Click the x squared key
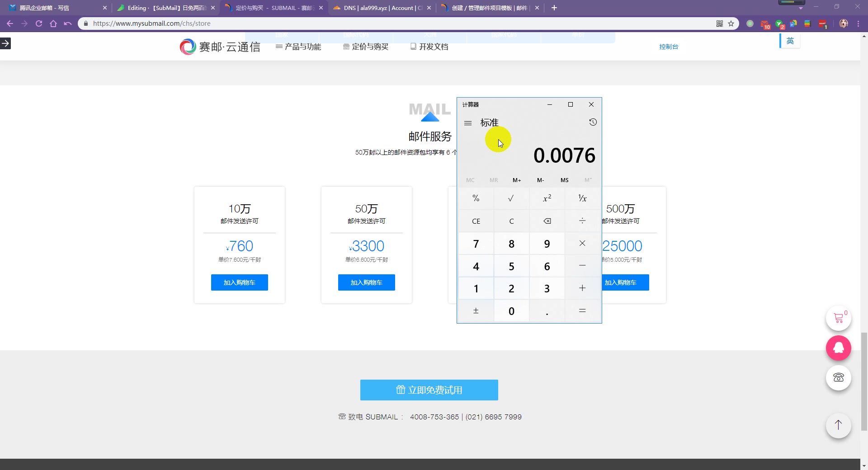Image resolution: width=868 pixels, height=470 pixels. [547, 198]
